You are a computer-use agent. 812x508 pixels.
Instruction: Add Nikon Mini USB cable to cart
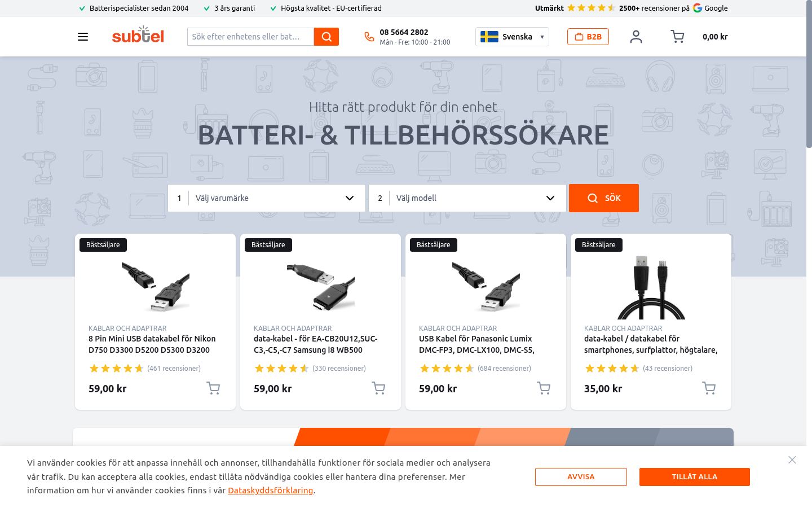point(213,388)
